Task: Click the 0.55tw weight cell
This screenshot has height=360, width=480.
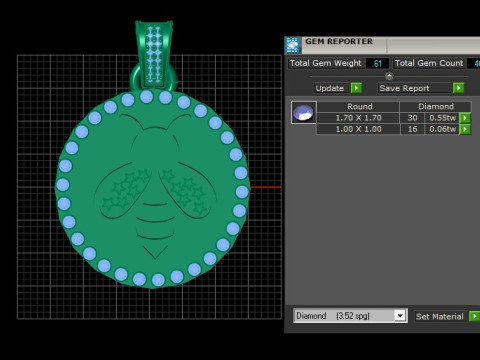Action: (442, 118)
